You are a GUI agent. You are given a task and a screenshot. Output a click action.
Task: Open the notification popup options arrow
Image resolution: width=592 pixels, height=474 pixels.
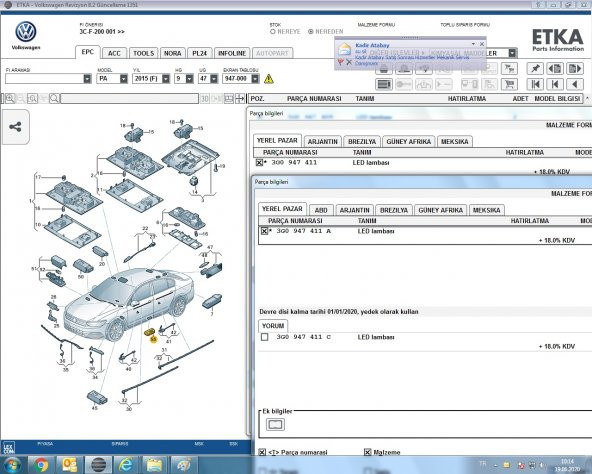coord(473,44)
